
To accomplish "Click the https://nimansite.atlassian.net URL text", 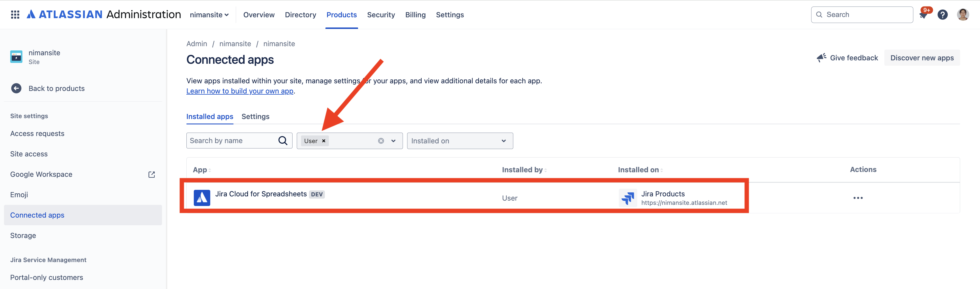I will pos(684,203).
